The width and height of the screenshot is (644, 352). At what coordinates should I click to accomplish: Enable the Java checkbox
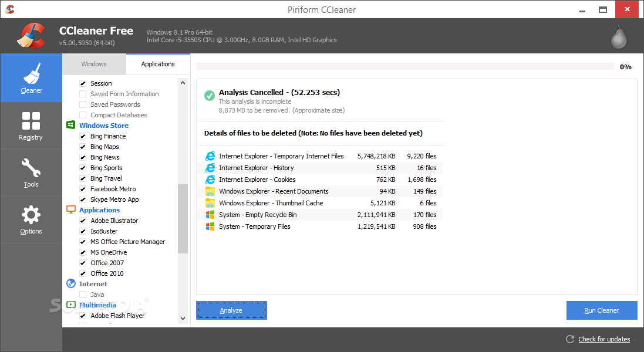coord(83,295)
